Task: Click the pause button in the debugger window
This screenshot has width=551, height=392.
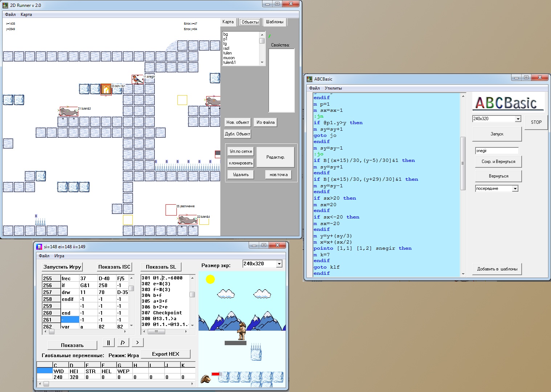Action: [109, 342]
